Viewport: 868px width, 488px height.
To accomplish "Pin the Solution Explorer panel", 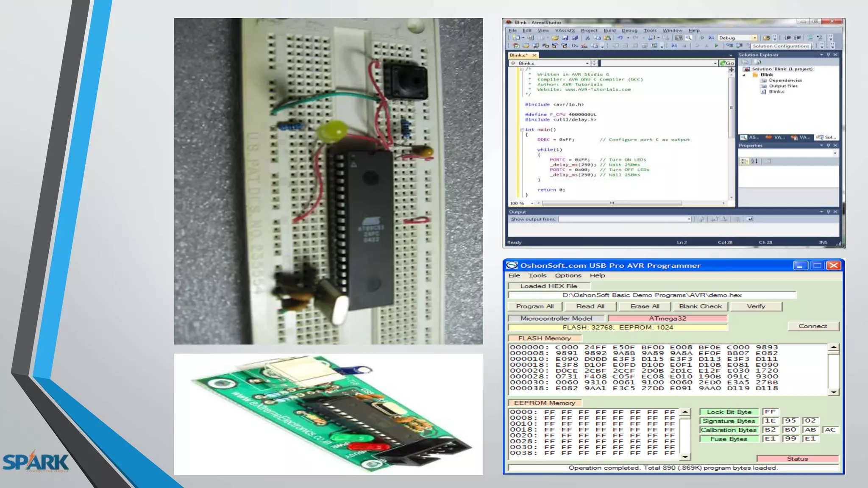I will tap(828, 55).
